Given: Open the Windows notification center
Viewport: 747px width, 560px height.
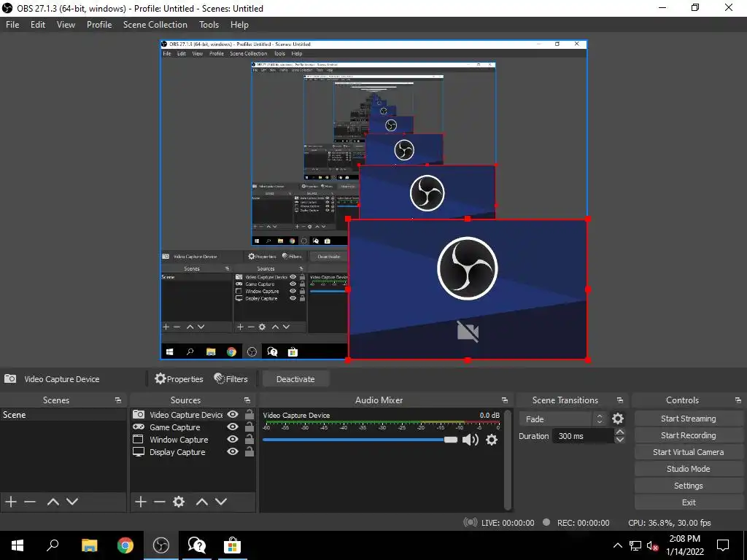Looking at the screenshot, I should (723, 545).
